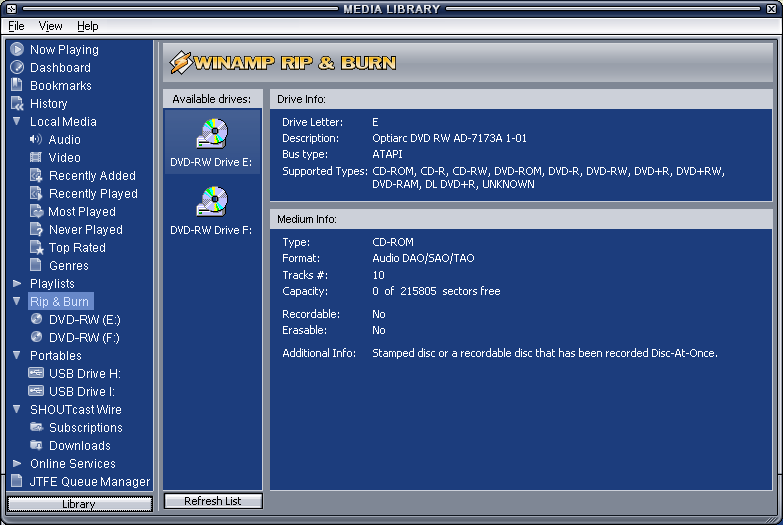Close the Media Library window

point(771,8)
